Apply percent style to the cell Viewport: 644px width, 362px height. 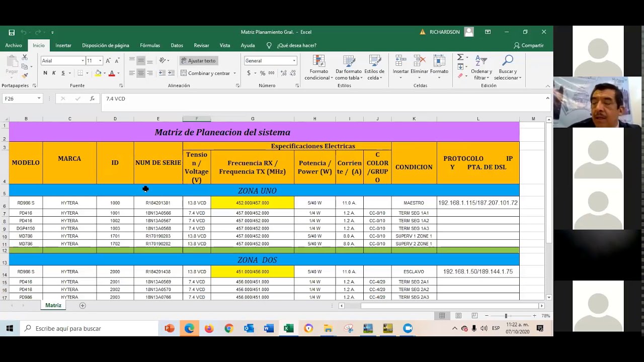[x=262, y=73]
